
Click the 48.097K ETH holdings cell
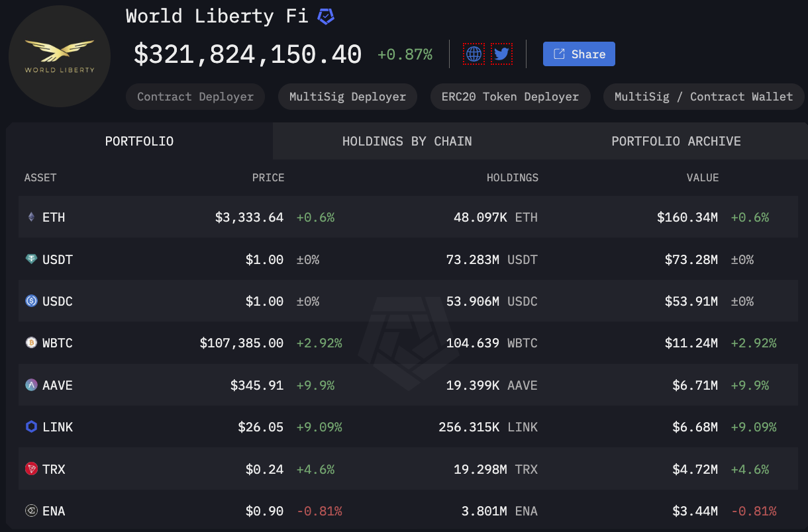496,217
